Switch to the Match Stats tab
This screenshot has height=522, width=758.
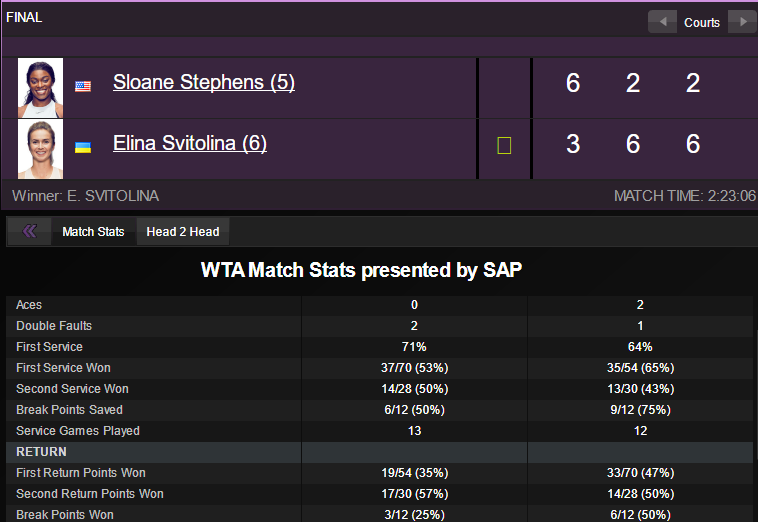(93, 231)
